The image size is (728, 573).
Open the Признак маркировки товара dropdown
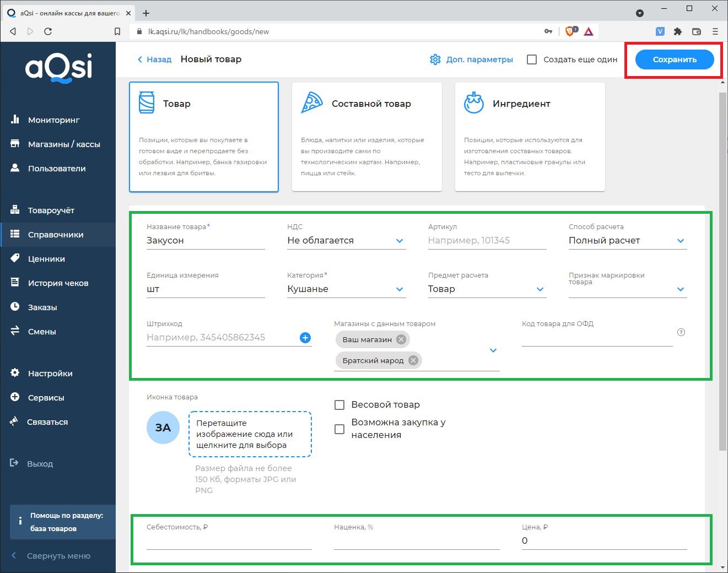[x=681, y=289]
